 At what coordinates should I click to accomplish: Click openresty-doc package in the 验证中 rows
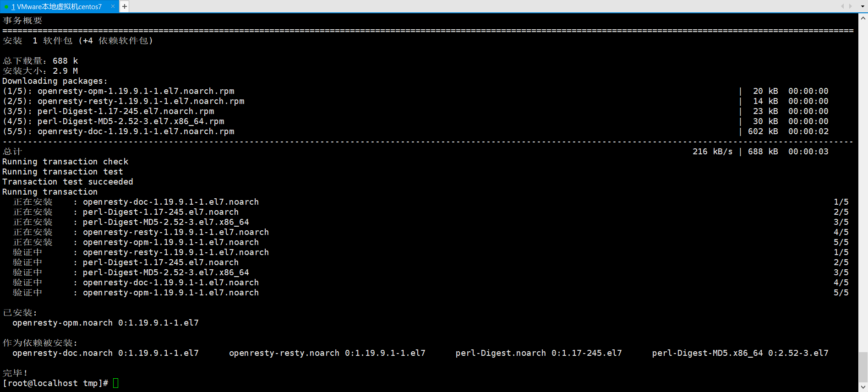click(171, 283)
